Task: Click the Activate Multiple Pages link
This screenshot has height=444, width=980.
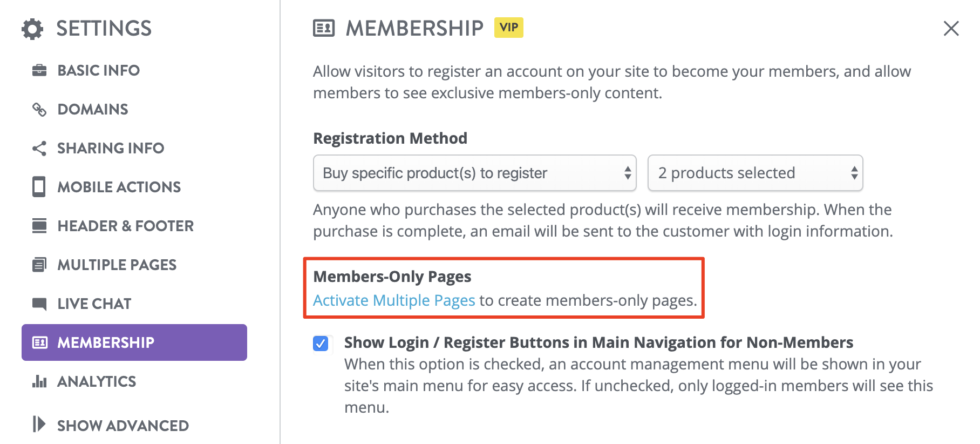Action: click(393, 300)
